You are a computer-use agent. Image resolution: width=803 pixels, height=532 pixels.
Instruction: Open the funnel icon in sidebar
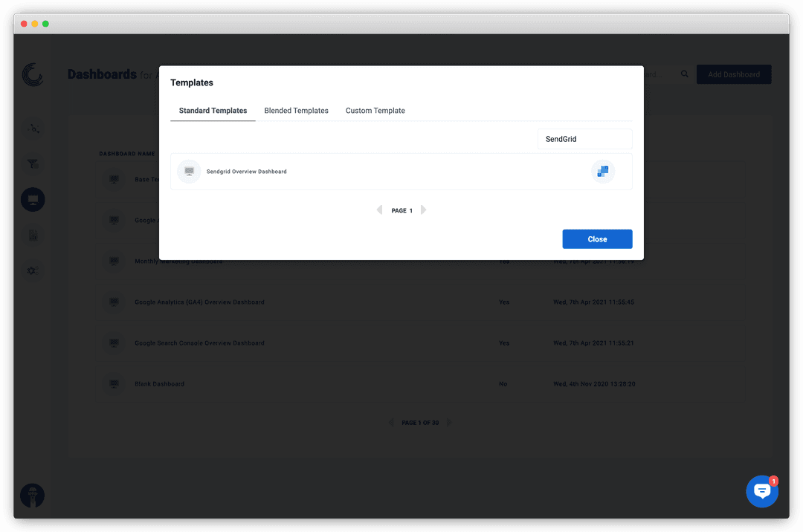tap(33, 163)
